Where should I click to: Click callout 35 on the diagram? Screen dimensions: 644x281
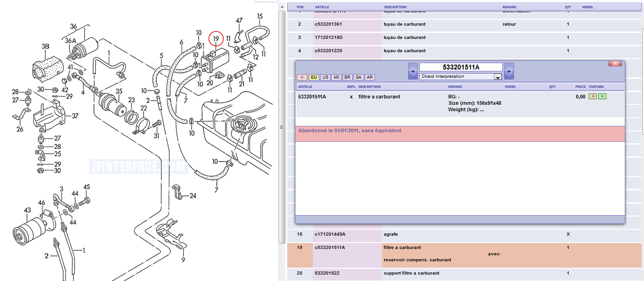click(119, 92)
